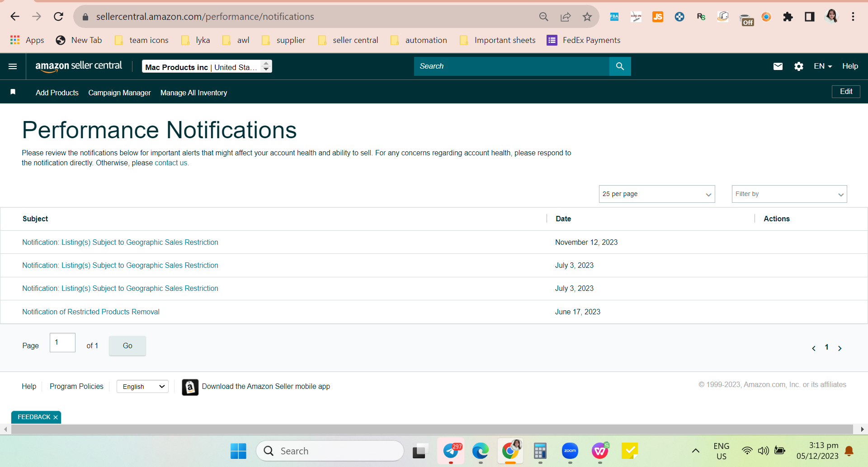Click the browser address bar URL

coord(205,17)
